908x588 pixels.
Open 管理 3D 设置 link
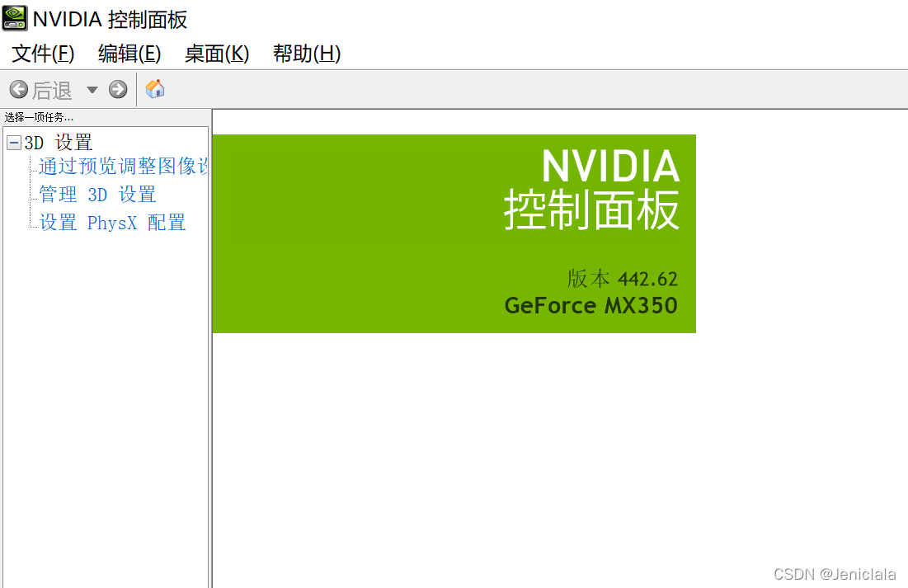pos(97,194)
